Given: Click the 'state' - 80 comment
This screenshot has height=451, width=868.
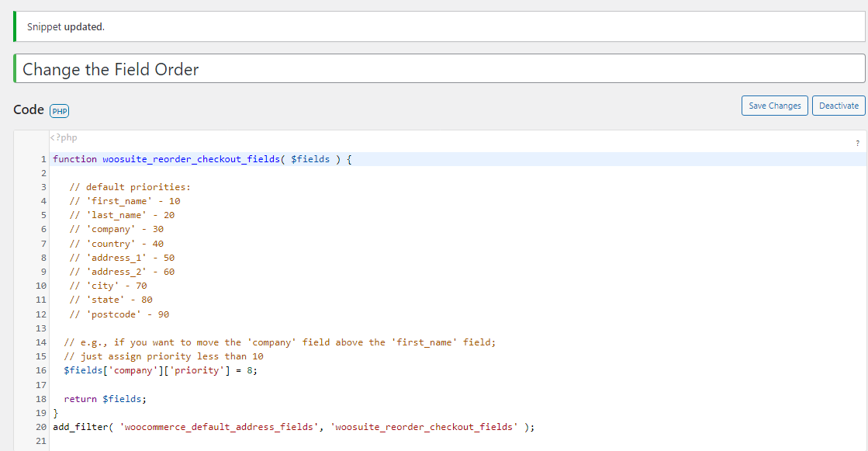Looking at the screenshot, I should coord(111,300).
